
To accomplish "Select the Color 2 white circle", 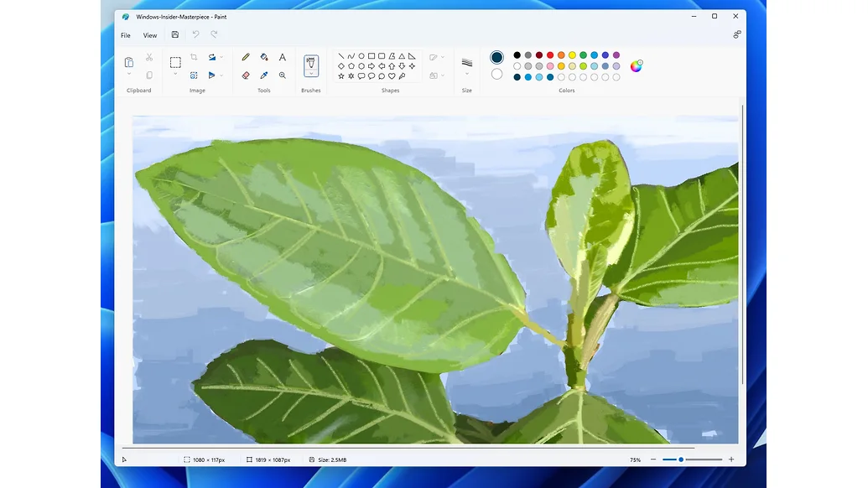I will click(496, 74).
